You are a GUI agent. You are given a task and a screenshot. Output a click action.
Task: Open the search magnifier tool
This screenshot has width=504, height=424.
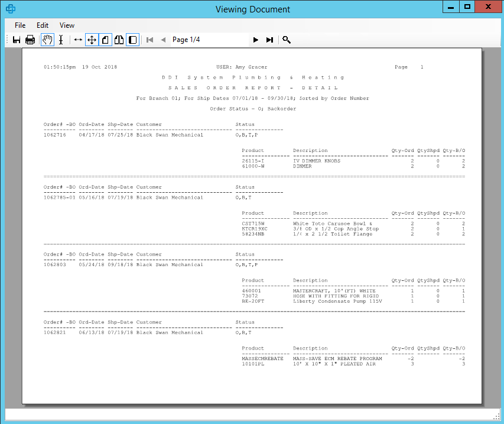point(287,40)
